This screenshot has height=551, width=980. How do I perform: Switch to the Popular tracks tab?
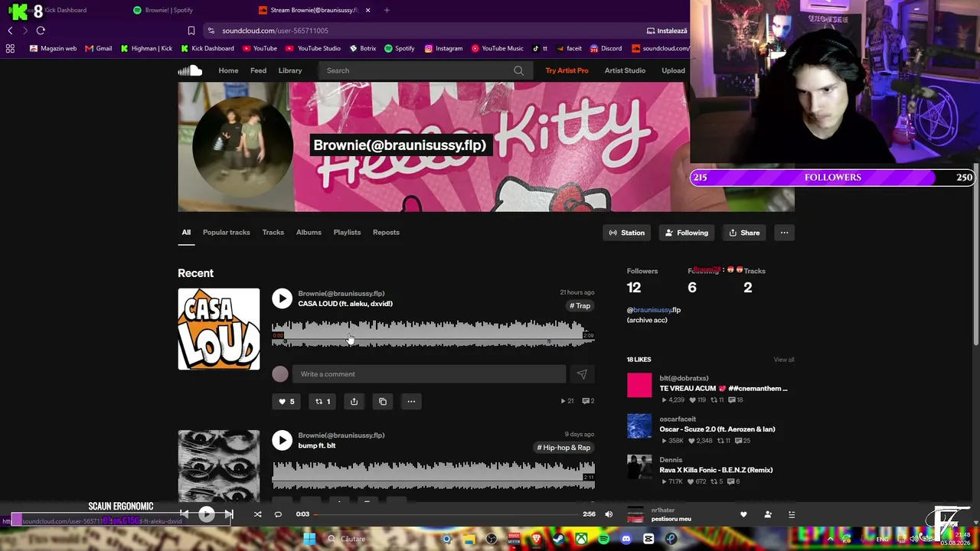point(227,233)
